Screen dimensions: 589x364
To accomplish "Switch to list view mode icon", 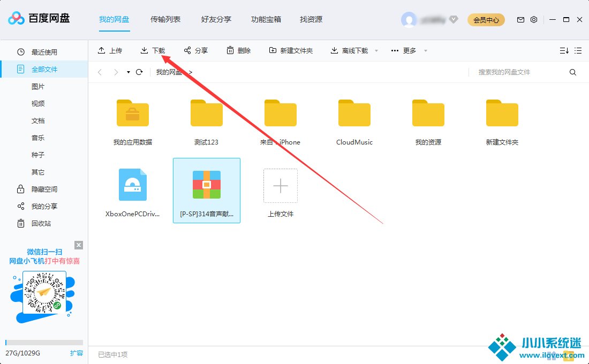I will 578,50.
